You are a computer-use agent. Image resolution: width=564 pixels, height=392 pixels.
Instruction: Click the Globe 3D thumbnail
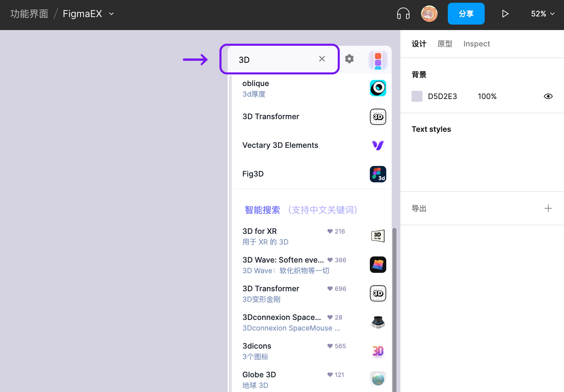(378, 379)
